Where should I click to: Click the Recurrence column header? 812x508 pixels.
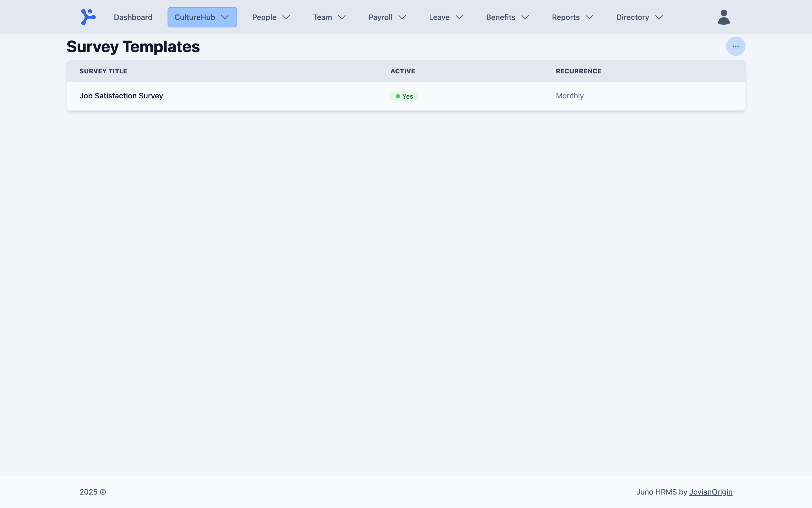click(x=578, y=71)
